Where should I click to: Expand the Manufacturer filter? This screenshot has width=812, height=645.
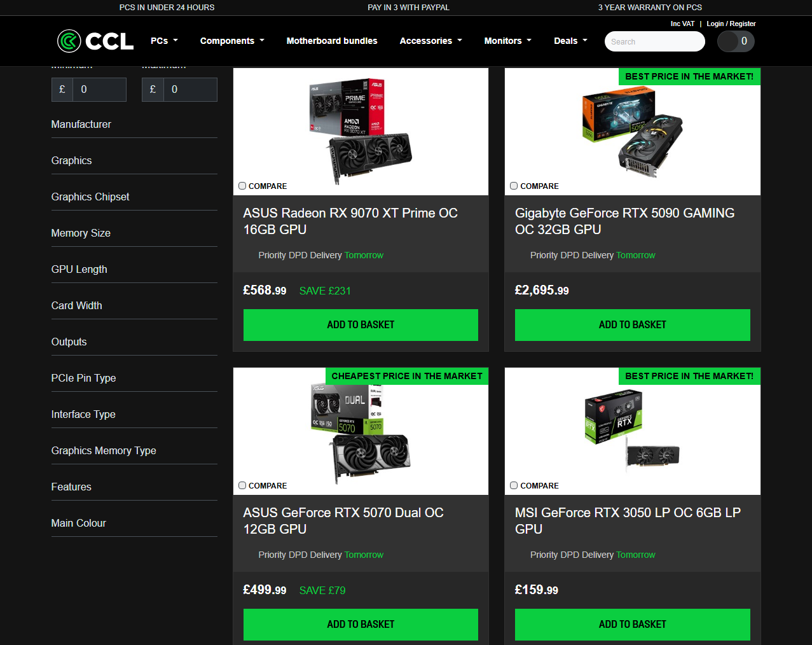tap(134, 125)
